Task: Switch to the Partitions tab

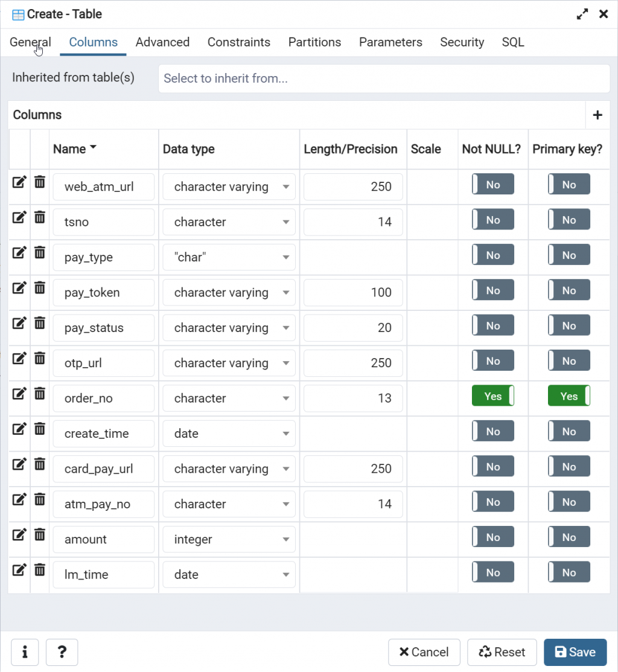Action: [314, 42]
